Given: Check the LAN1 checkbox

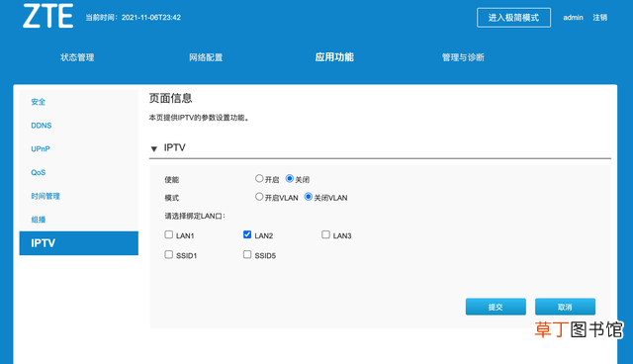Looking at the screenshot, I should pyautogui.click(x=169, y=234).
